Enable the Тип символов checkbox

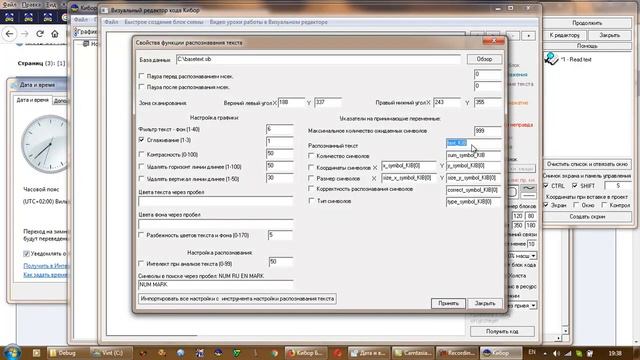coord(311,201)
